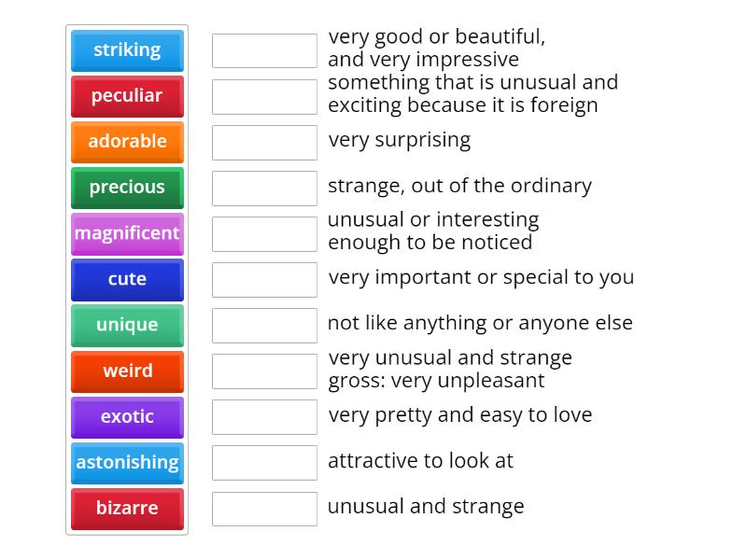
Task: Select answer box beside 'exciting because it is foreign'
Action: point(264,96)
